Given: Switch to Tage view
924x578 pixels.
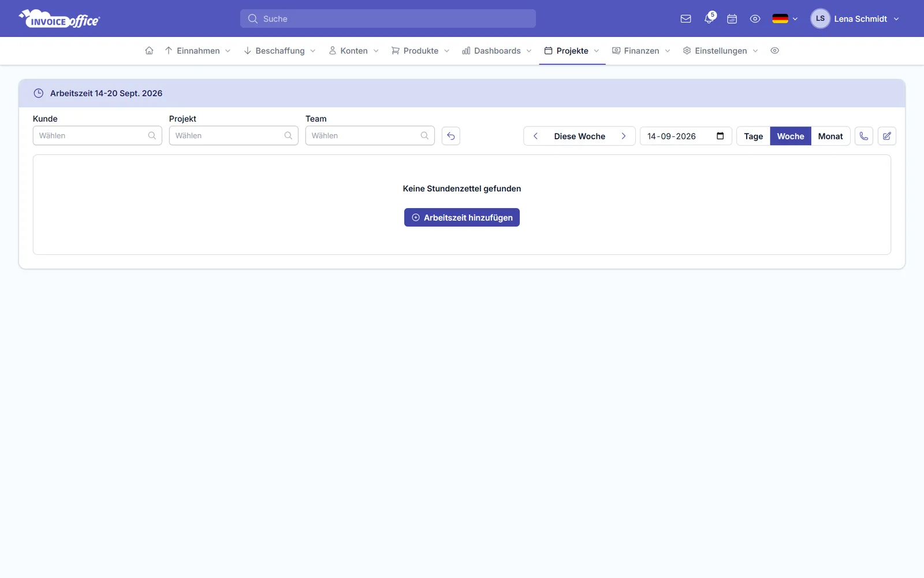Looking at the screenshot, I should tap(754, 136).
